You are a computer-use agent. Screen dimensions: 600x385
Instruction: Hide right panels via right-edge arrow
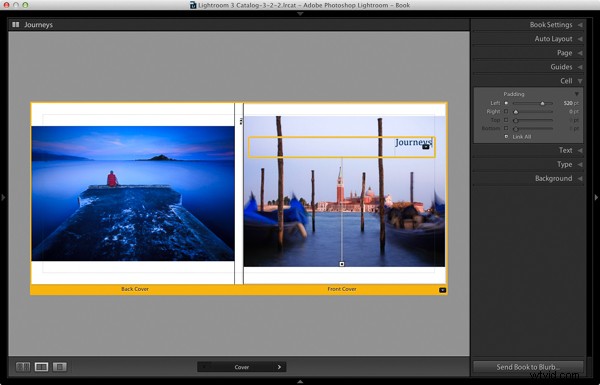596,197
